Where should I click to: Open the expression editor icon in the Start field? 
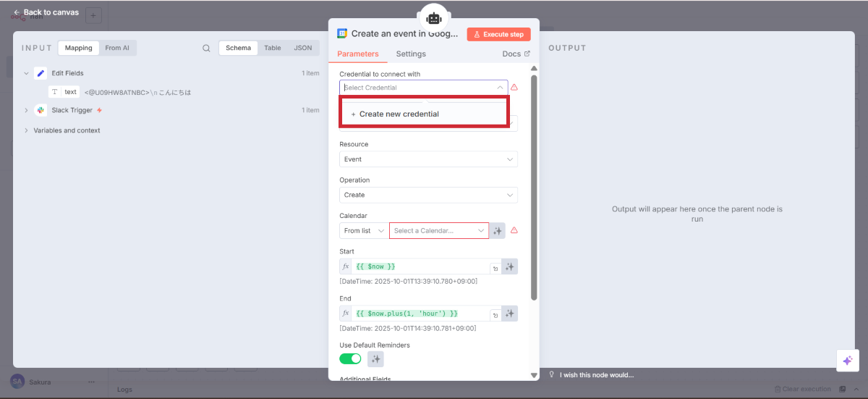click(x=495, y=269)
